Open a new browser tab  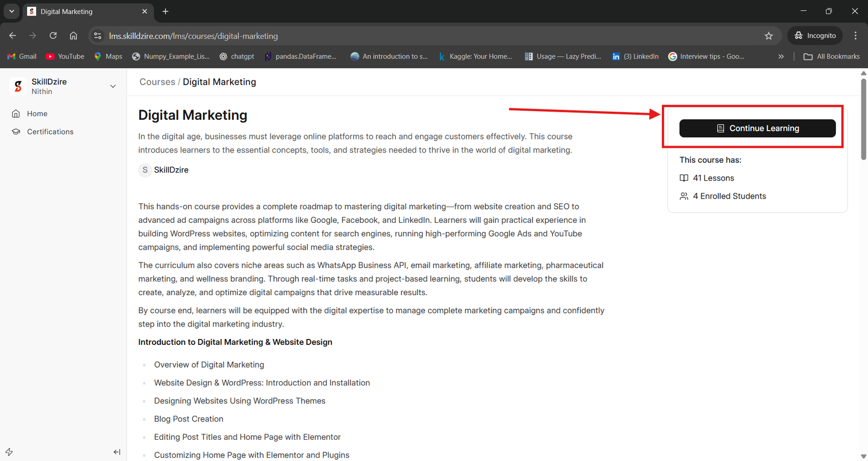pos(165,11)
